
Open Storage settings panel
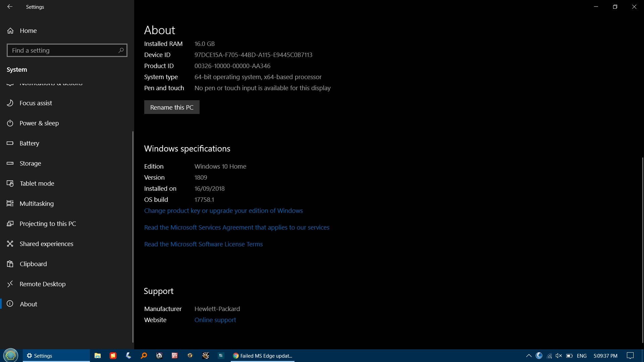pyautogui.click(x=30, y=163)
